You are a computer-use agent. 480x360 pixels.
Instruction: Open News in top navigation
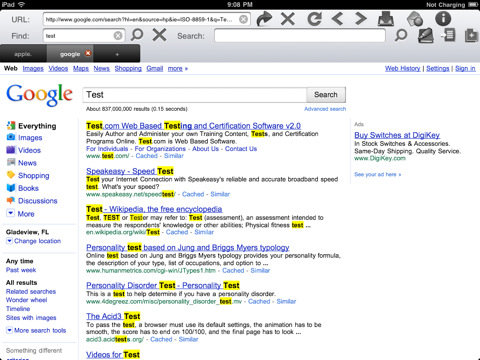101,68
